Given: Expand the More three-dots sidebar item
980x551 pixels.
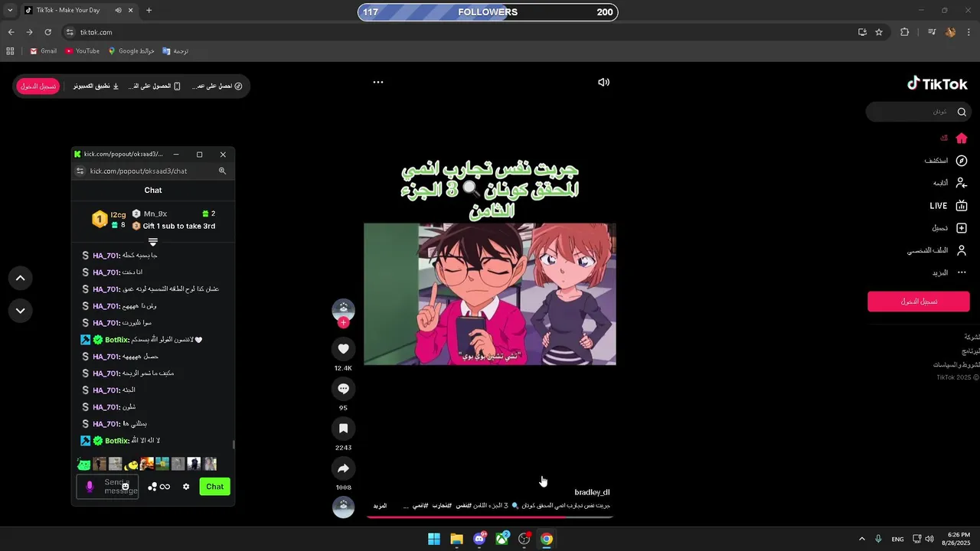Looking at the screenshot, I should click(x=949, y=272).
